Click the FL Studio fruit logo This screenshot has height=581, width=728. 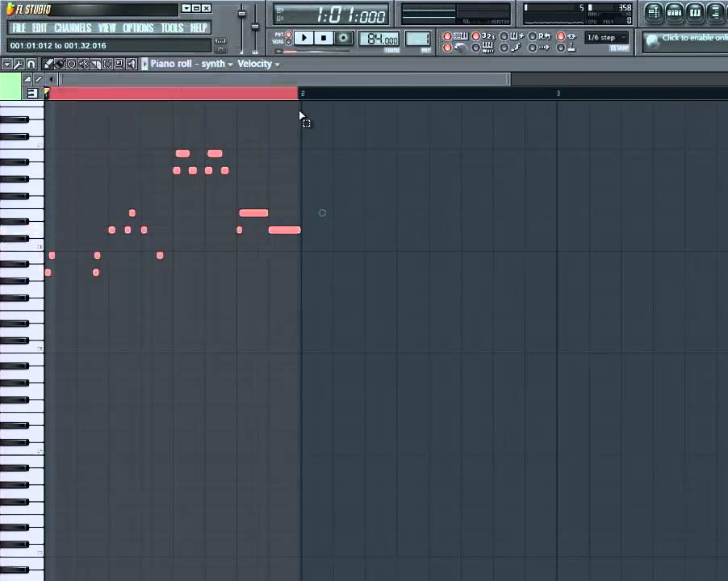coord(10,9)
